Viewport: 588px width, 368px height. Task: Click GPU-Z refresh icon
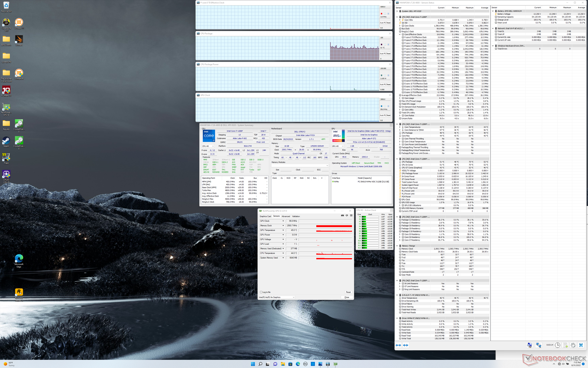coord(347,215)
